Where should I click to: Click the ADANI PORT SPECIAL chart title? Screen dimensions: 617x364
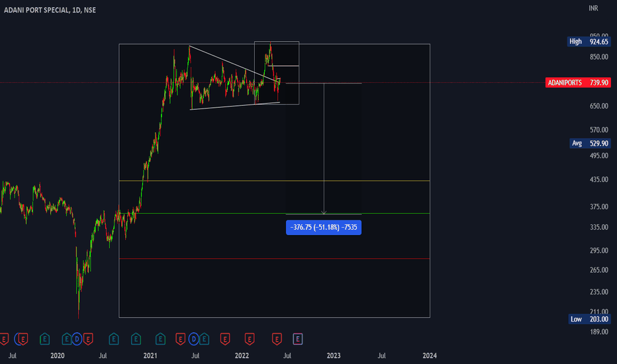tap(50, 10)
